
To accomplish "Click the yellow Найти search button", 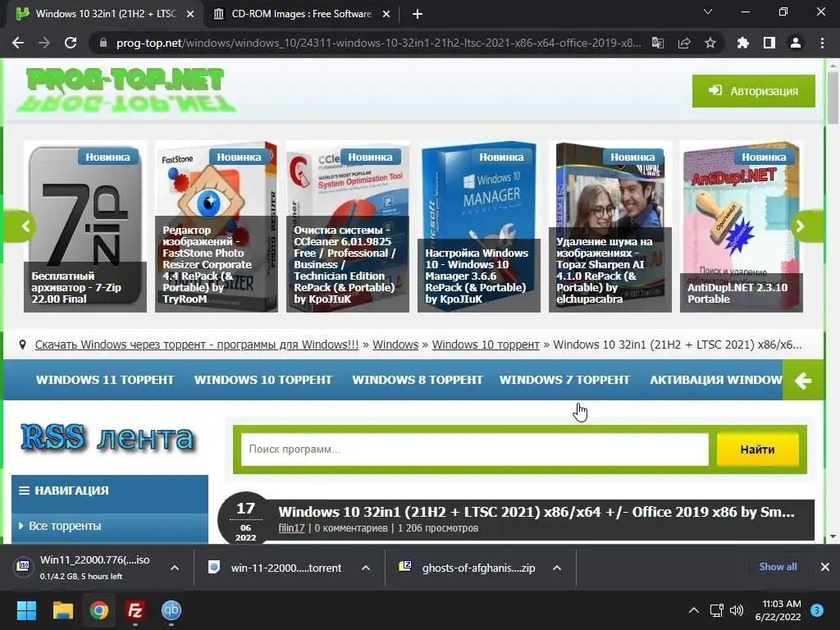I will (757, 450).
